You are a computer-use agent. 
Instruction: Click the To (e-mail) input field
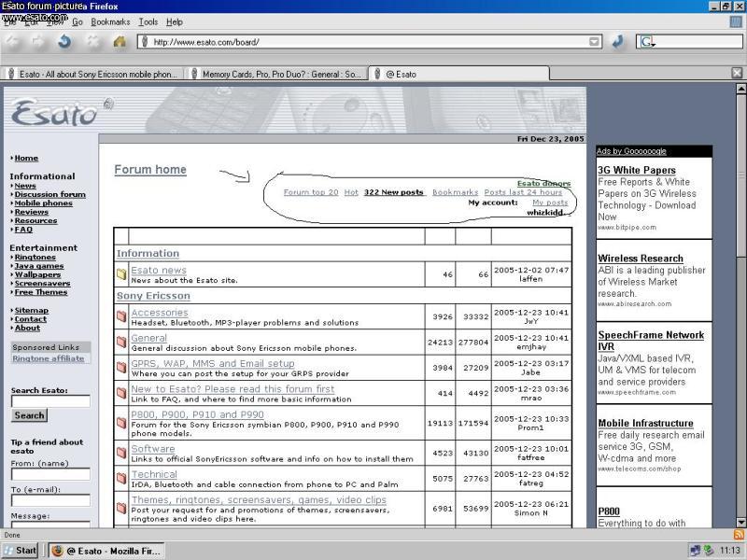click(x=50, y=500)
